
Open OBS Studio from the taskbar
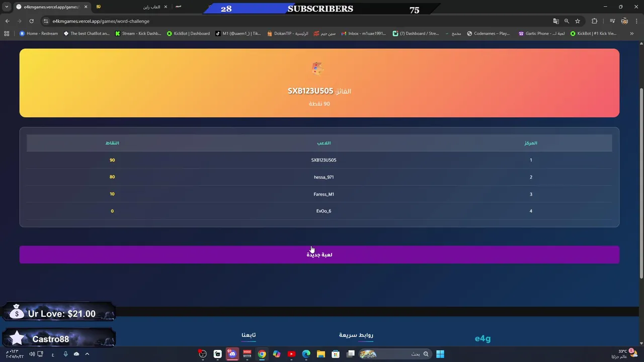click(203, 354)
